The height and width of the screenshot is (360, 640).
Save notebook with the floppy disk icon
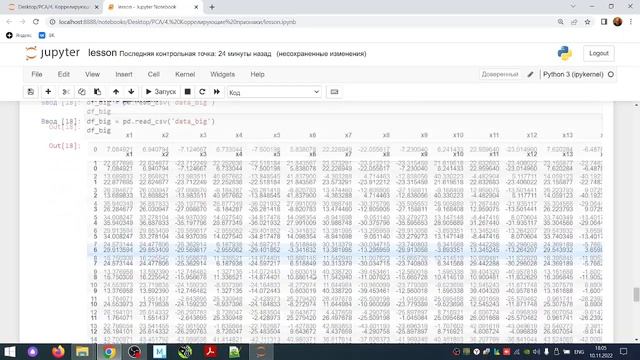pos(31,92)
